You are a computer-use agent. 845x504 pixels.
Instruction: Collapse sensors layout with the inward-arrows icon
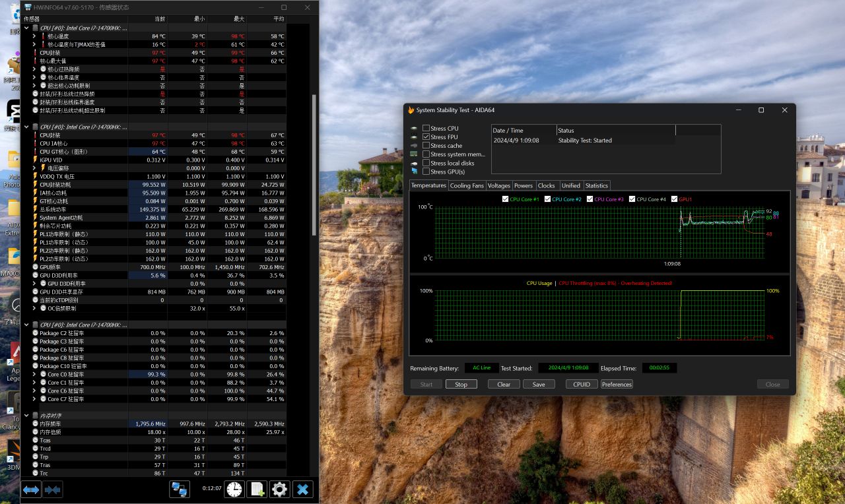pyautogui.click(x=53, y=489)
